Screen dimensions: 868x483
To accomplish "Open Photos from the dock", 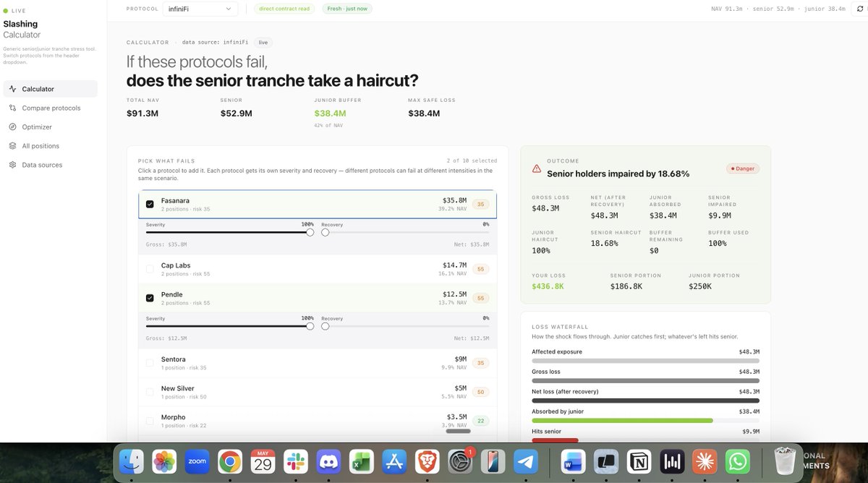I will pyautogui.click(x=164, y=462).
